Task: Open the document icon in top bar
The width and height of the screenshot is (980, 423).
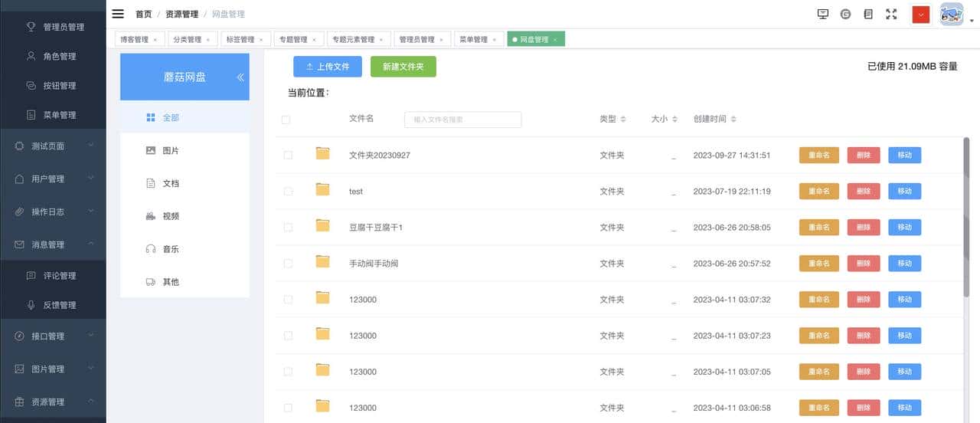Action: coord(867,14)
